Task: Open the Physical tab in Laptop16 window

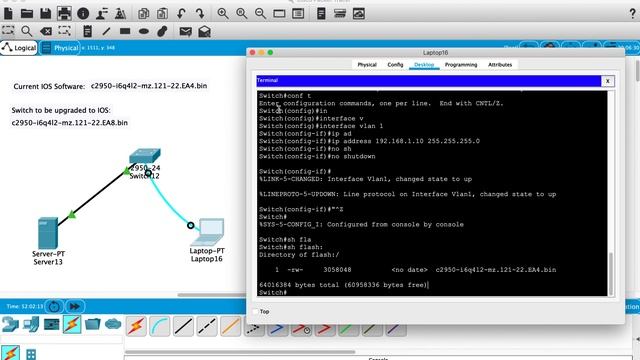Action: pos(367,64)
